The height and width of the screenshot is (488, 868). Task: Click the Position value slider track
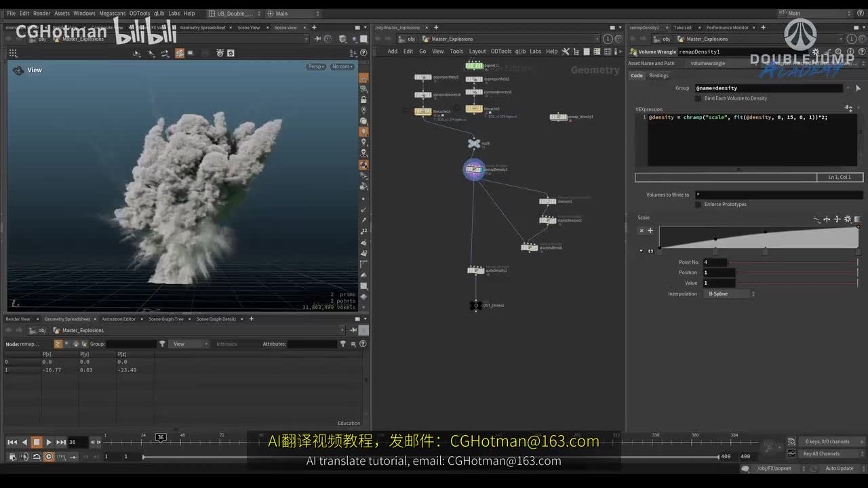point(799,272)
